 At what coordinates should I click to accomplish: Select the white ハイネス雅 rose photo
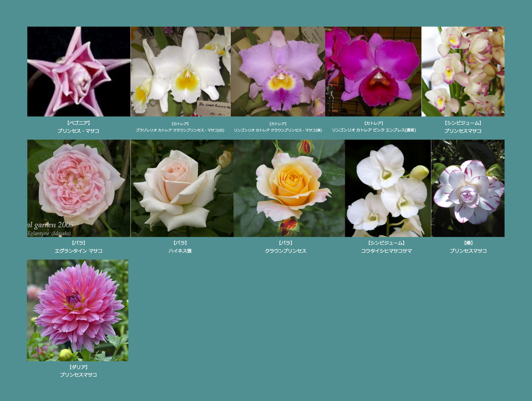click(x=182, y=188)
